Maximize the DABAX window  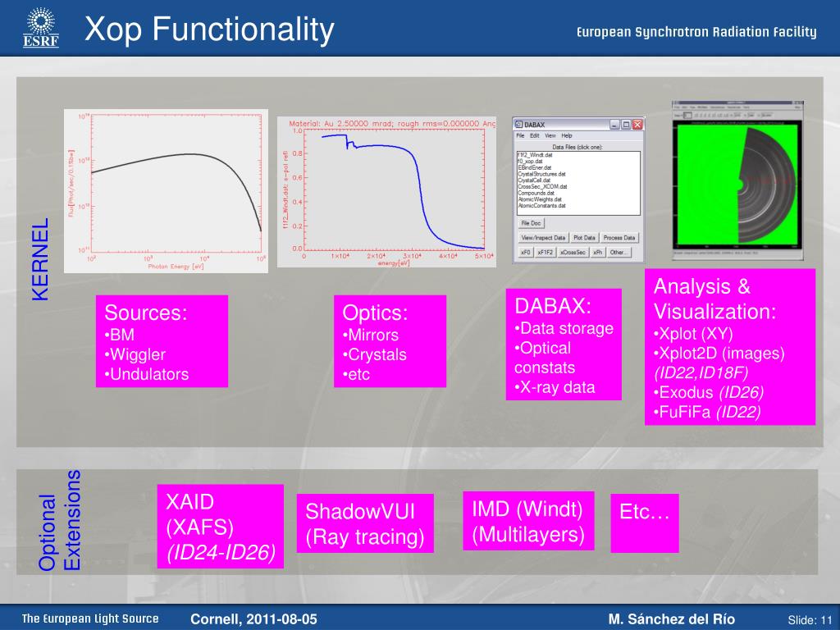[x=626, y=125]
